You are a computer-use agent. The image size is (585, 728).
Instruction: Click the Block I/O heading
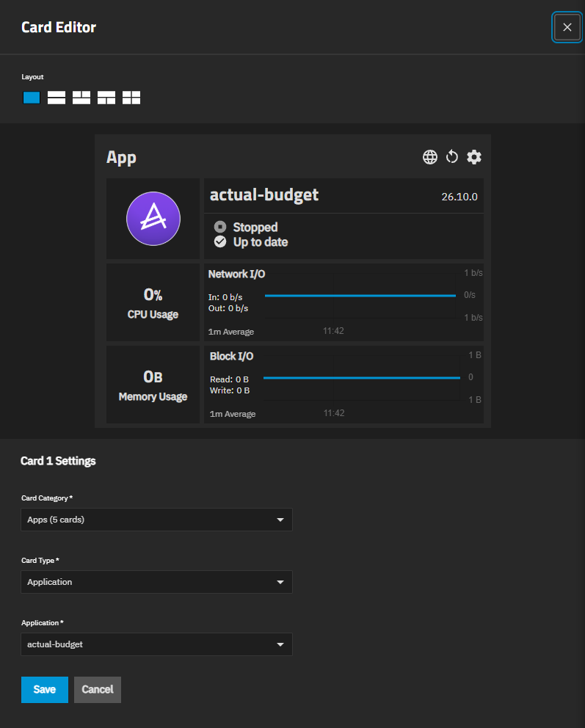232,356
